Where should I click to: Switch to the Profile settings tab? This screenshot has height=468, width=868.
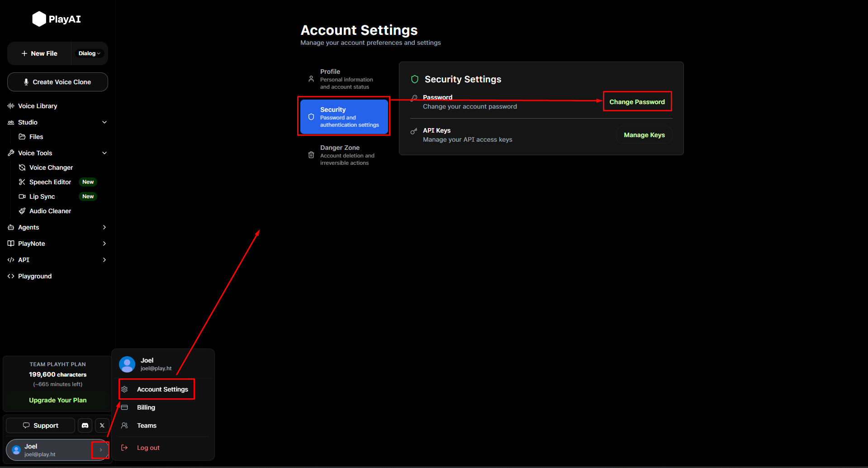click(344, 79)
